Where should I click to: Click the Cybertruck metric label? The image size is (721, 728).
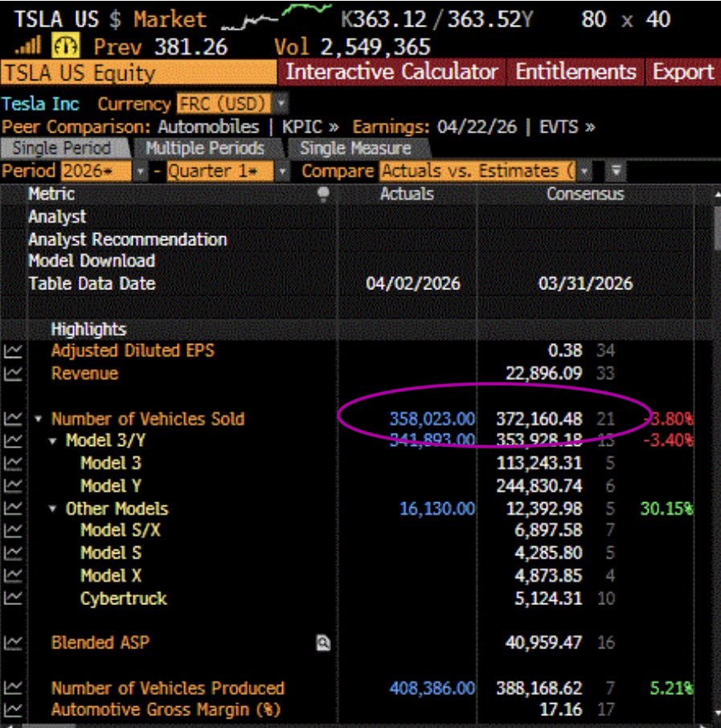(x=124, y=599)
